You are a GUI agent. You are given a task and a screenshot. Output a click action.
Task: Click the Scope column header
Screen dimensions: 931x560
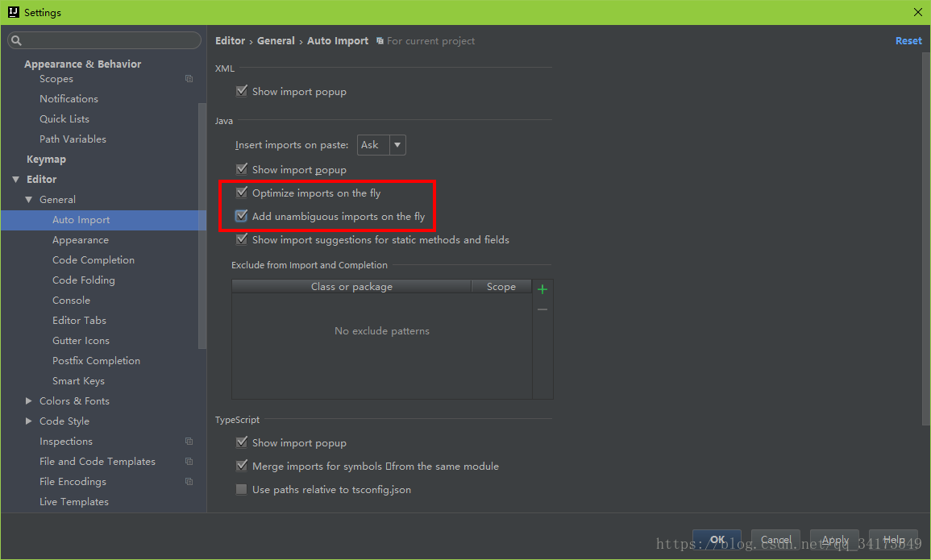click(x=501, y=286)
